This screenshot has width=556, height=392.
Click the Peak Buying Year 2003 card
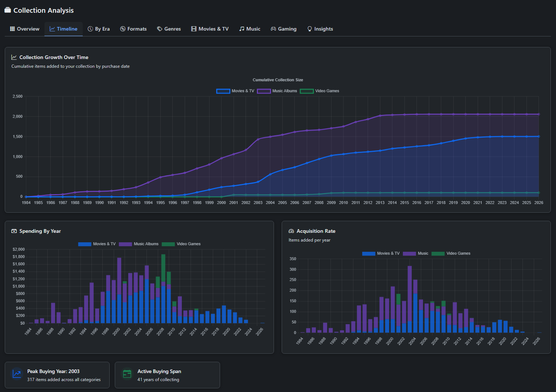pos(57,375)
